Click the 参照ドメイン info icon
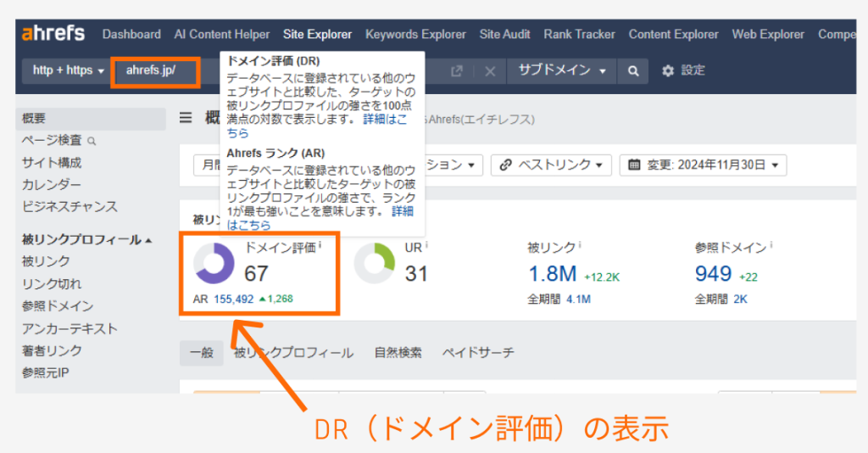The image size is (868, 453). tap(771, 245)
